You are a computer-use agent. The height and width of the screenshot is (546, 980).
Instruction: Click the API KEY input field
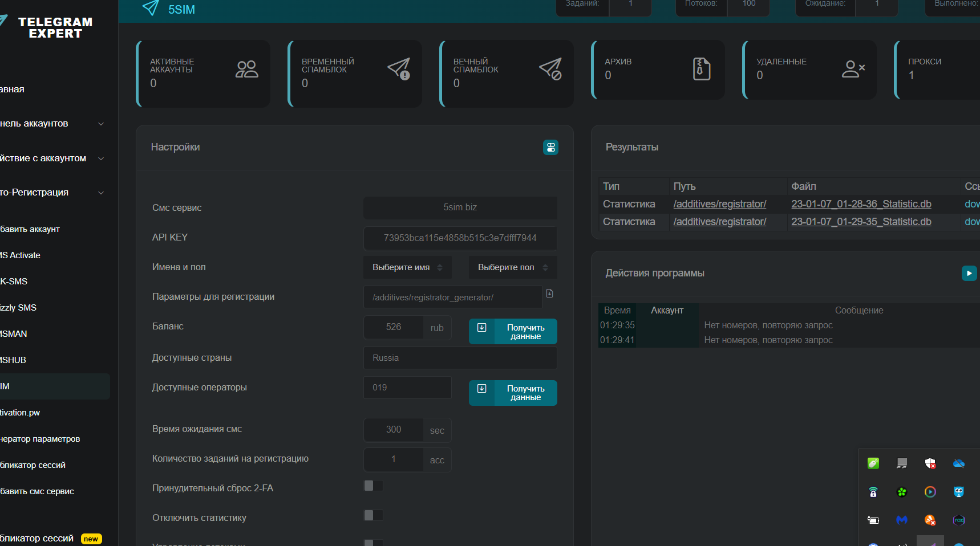pyautogui.click(x=460, y=238)
